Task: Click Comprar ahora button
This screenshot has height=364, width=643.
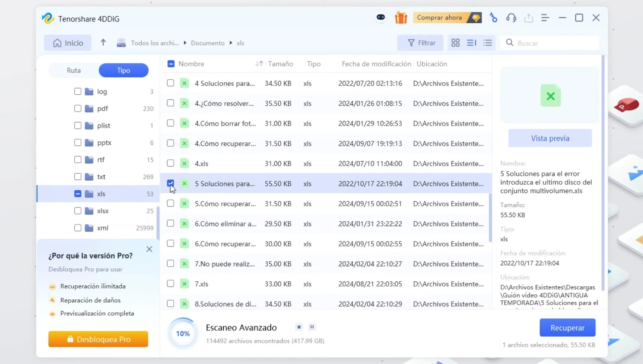Action: click(447, 17)
